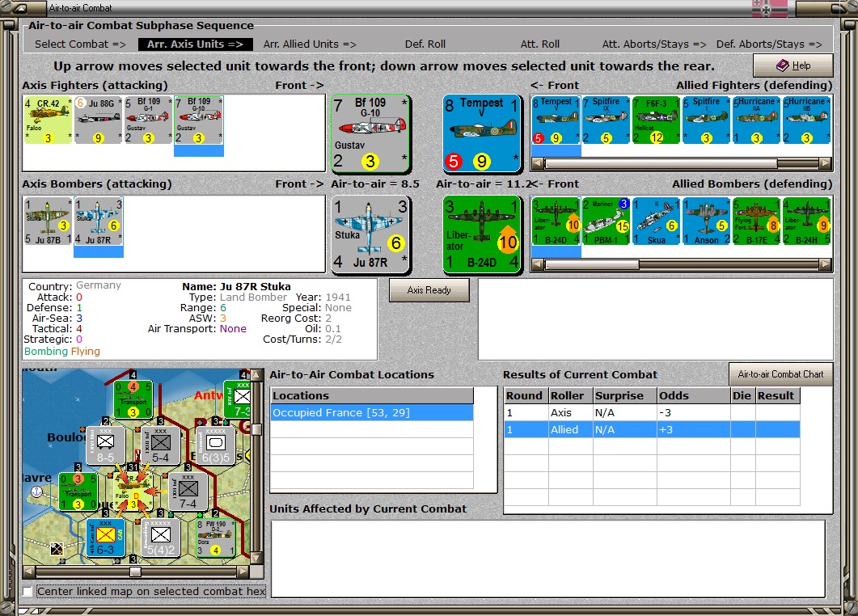Viewport: 858px width, 616px height.
Task: Click the map scroll left arrow
Action: (28, 572)
